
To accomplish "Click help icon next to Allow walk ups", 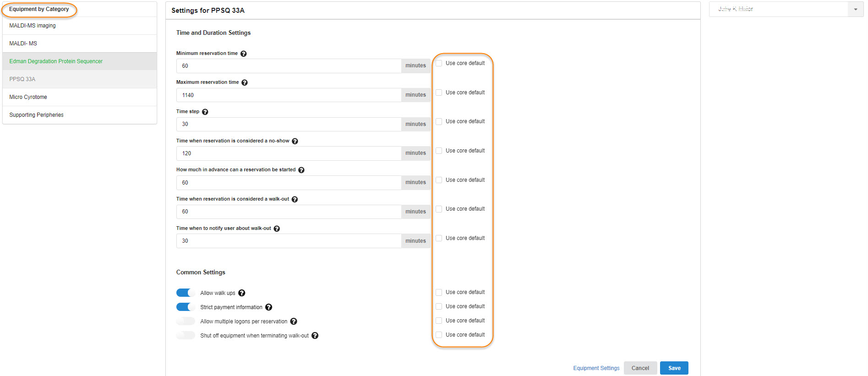I will point(242,293).
